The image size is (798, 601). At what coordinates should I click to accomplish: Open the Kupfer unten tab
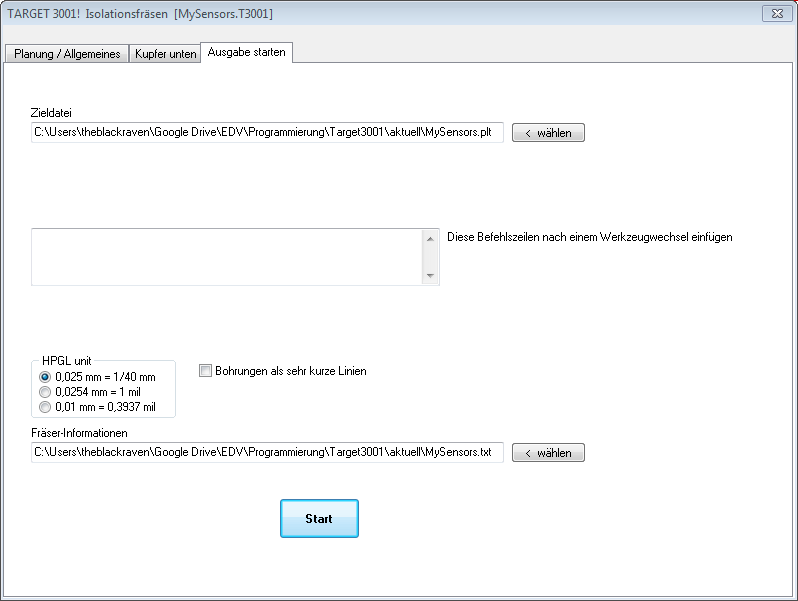pos(165,53)
